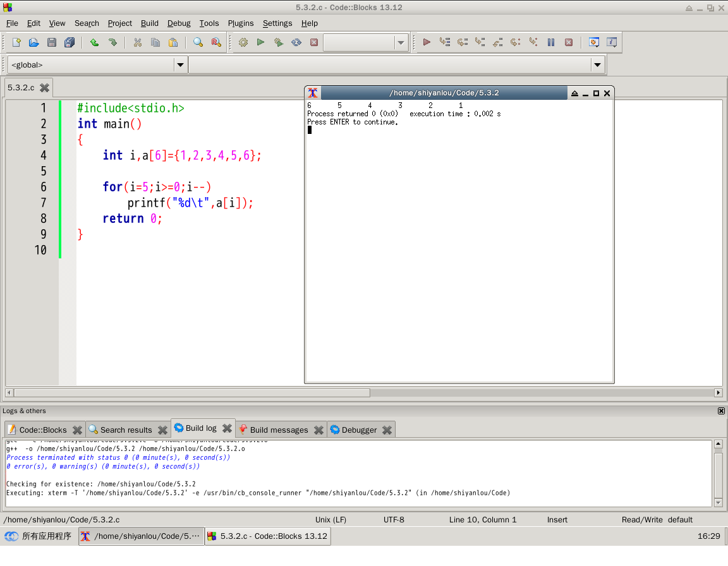This screenshot has height=566, width=728.
Task: Click the Various info debug icon
Action: click(612, 43)
